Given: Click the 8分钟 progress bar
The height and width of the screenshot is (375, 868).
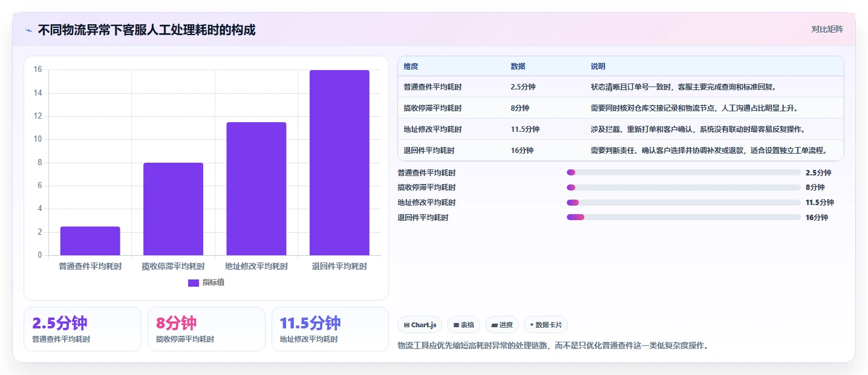Looking at the screenshot, I should (684, 187).
